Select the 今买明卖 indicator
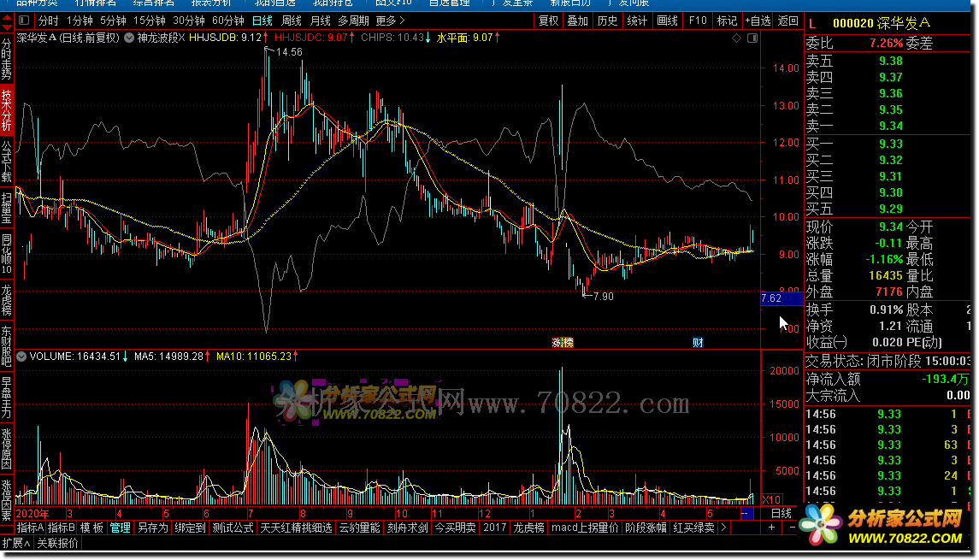 455,528
